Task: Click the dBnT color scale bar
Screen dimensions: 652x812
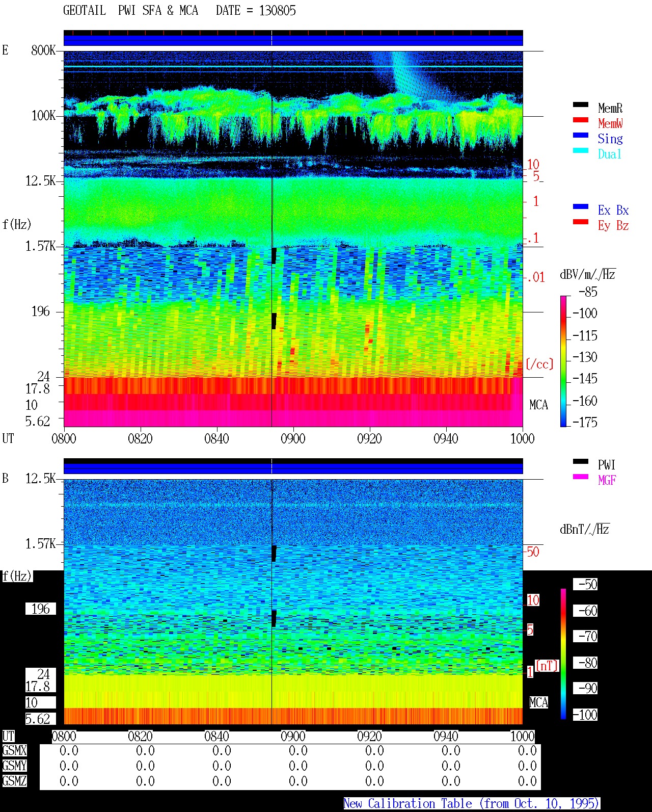Action: [563, 654]
